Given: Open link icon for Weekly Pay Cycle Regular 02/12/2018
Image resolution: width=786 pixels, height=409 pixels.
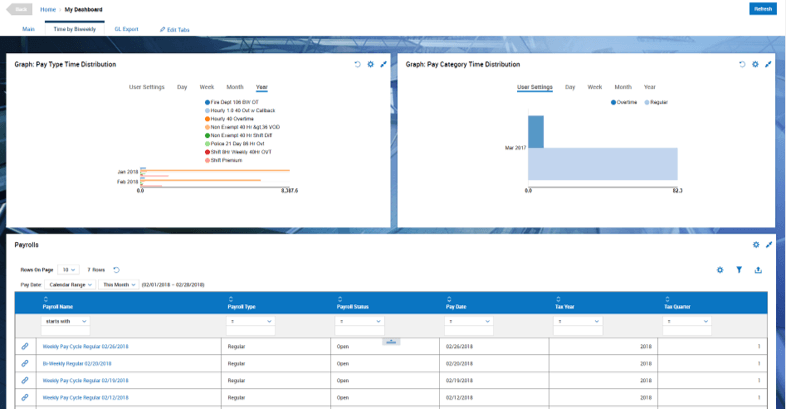Looking at the screenshot, I should tap(25, 397).
